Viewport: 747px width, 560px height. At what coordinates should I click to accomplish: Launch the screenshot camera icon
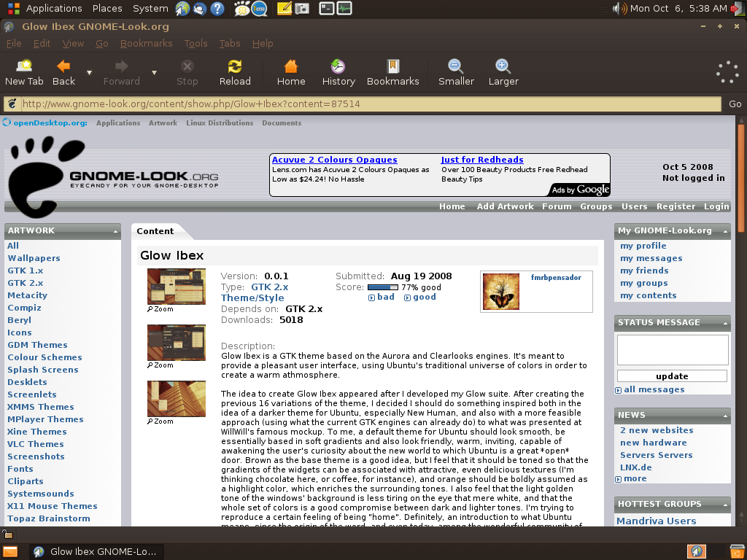click(x=301, y=9)
